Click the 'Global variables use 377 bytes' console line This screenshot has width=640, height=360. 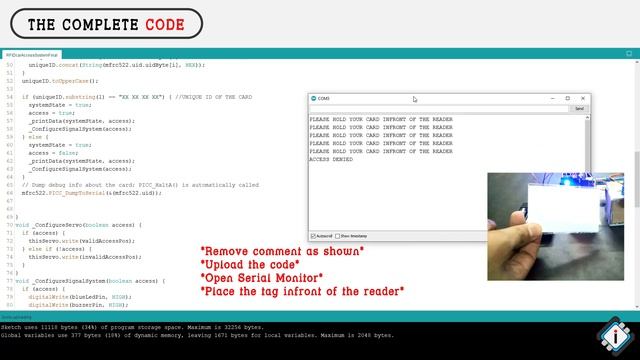[x=198, y=336]
